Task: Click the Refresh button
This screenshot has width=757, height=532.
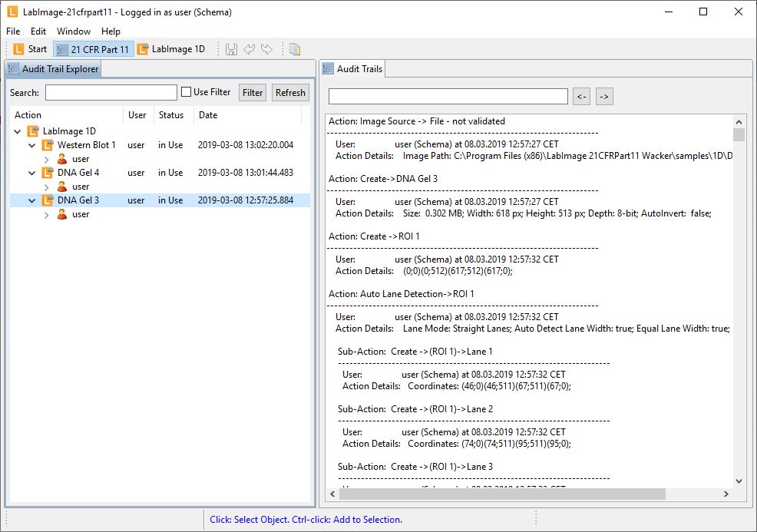Action: tap(290, 93)
